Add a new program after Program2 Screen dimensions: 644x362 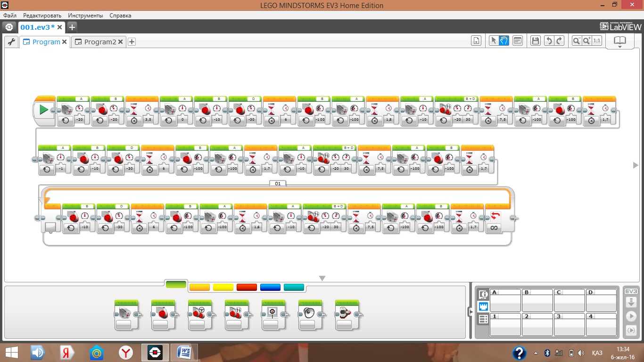[x=132, y=42]
